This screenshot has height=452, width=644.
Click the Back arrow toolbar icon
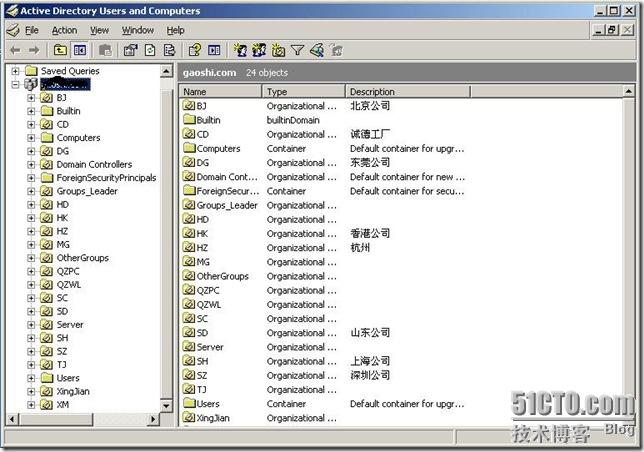tap(15, 50)
